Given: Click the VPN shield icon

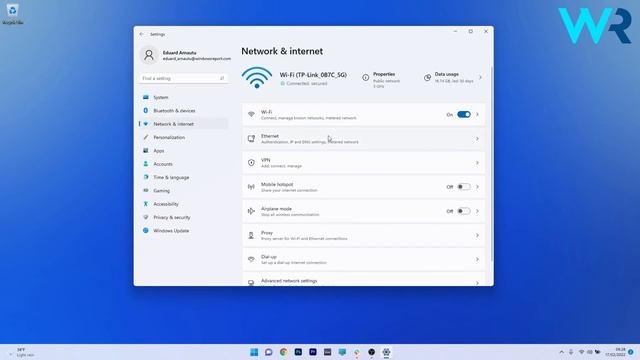Looking at the screenshot, I should point(251,163).
